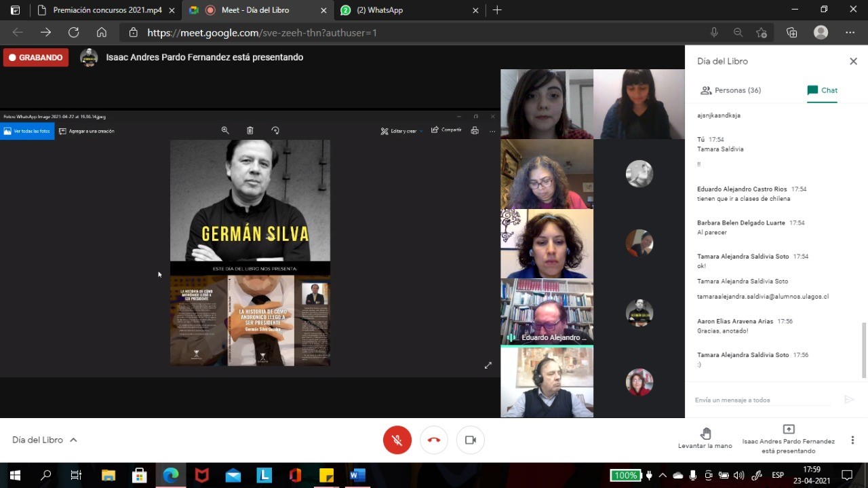Go to browser home page
Image resolution: width=868 pixels, height=488 pixels.
point(102,32)
